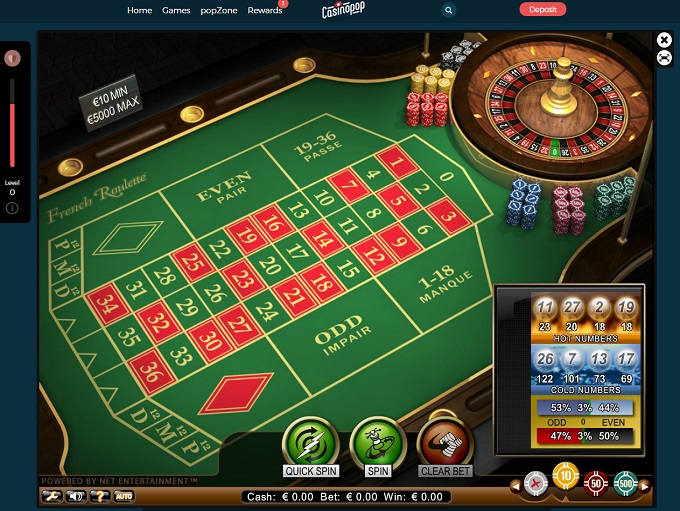Click the Quick Spin lightning button
The image size is (680, 511).
[x=311, y=444]
